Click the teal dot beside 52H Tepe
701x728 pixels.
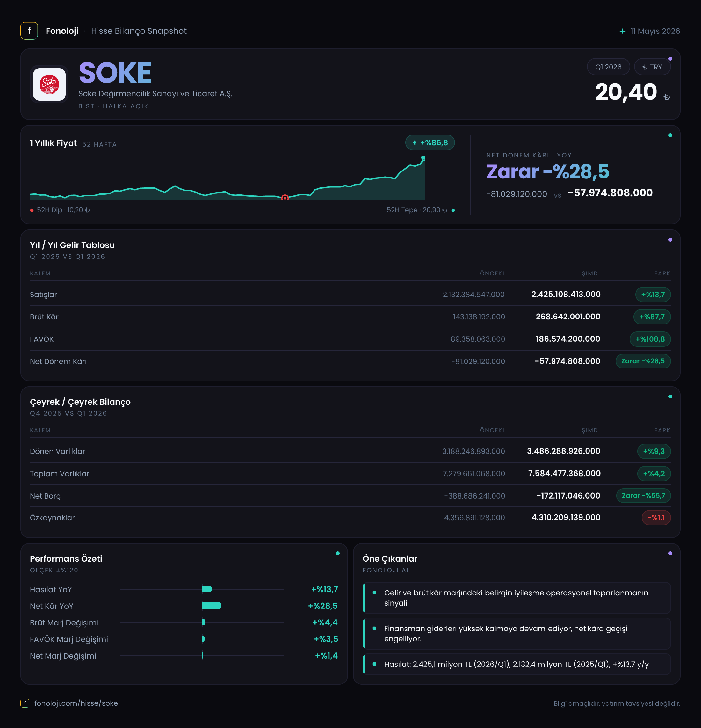click(x=453, y=210)
